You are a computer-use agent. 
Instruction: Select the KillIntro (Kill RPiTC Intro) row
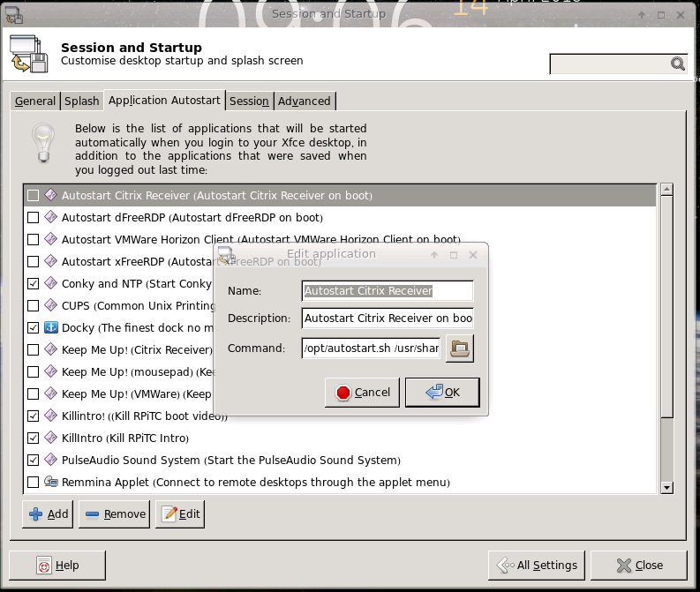(339, 438)
